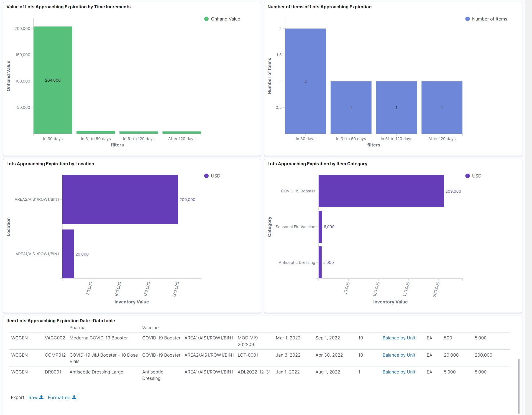The height and width of the screenshot is (415, 532).
Task: Select the In 30 days green value bar
Action: tap(53, 80)
